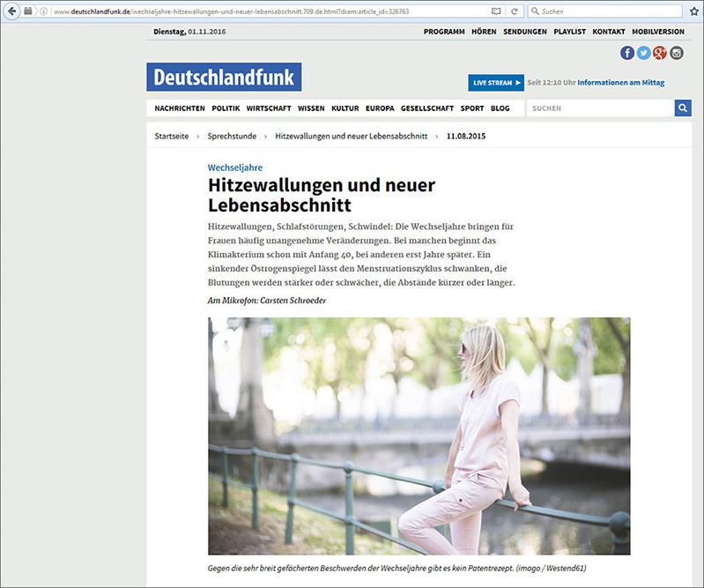Go to EUROPA section
The image size is (704, 588).
coord(380,108)
